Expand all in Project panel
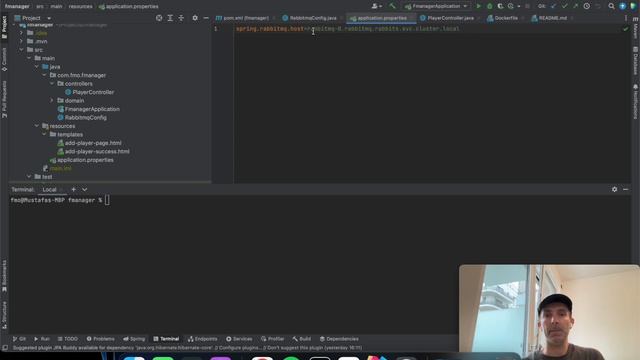Screen dimensions: 640x360 pyautogui.click(x=170, y=18)
